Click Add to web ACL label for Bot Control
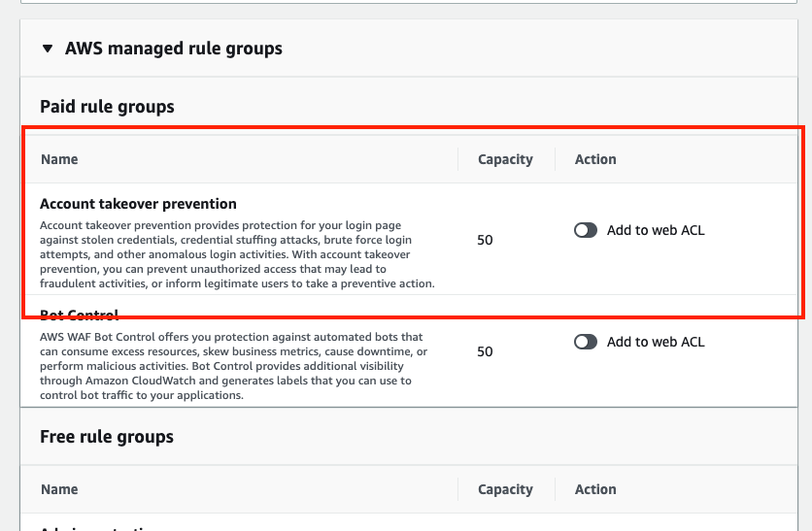 pyautogui.click(x=656, y=342)
